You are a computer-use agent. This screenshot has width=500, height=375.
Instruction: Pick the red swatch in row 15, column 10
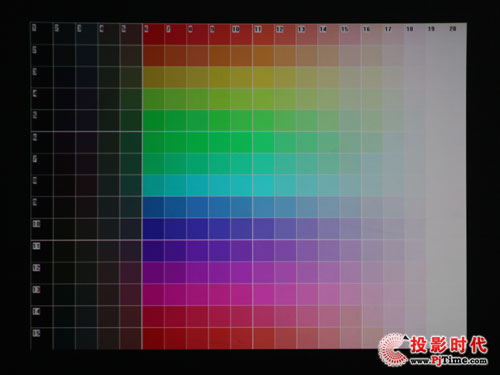point(241,338)
